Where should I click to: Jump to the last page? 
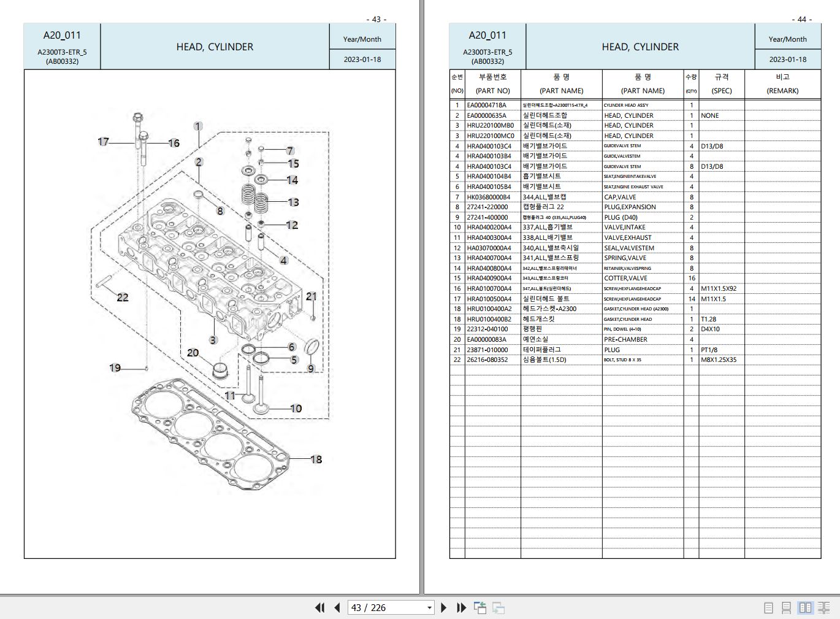click(461, 608)
